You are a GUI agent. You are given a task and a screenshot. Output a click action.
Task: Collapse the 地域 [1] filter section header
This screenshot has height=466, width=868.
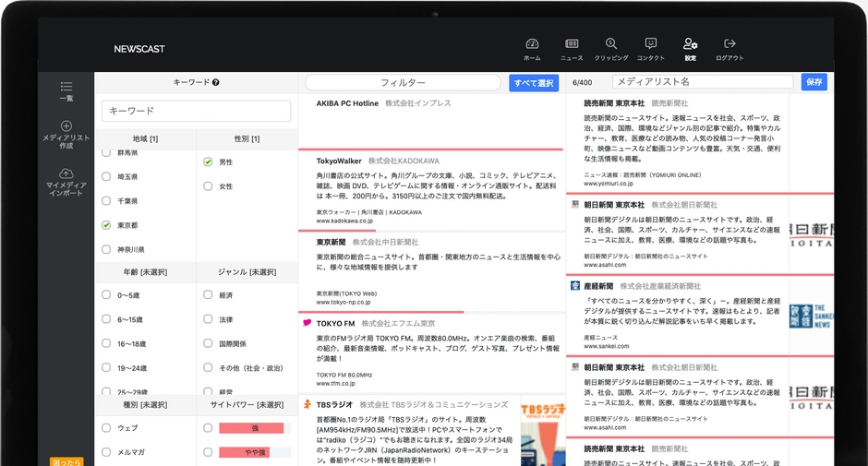(145, 138)
